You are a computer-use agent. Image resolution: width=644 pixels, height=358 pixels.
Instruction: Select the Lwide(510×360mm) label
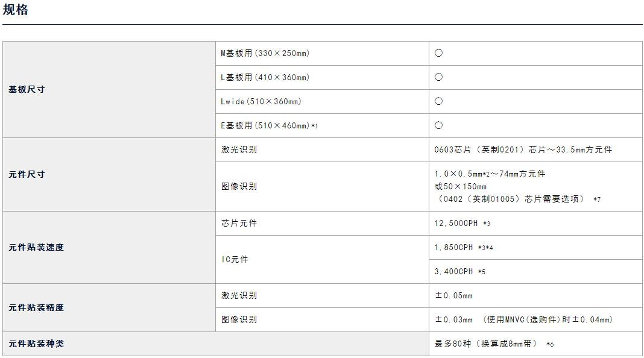[261, 101]
